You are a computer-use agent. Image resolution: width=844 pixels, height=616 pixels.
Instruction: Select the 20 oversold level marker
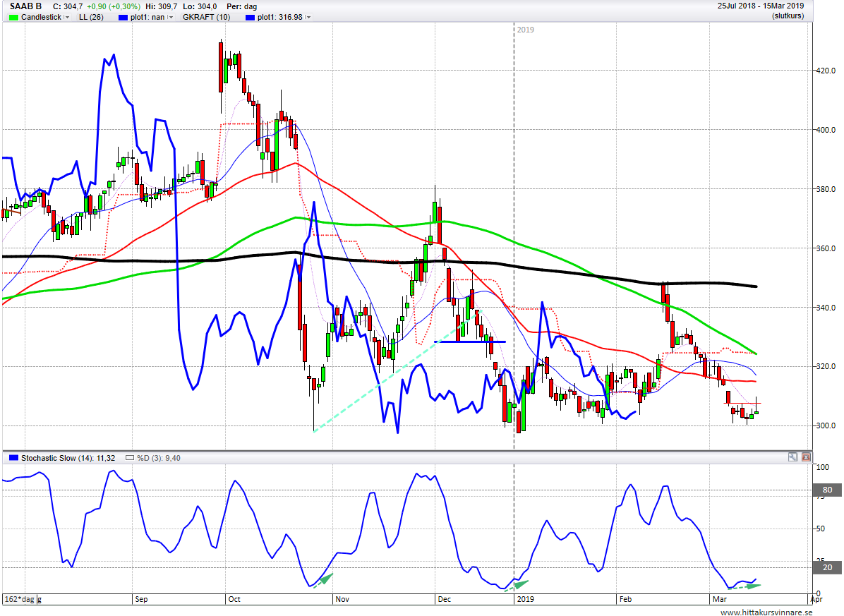click(x=827, y=567)
